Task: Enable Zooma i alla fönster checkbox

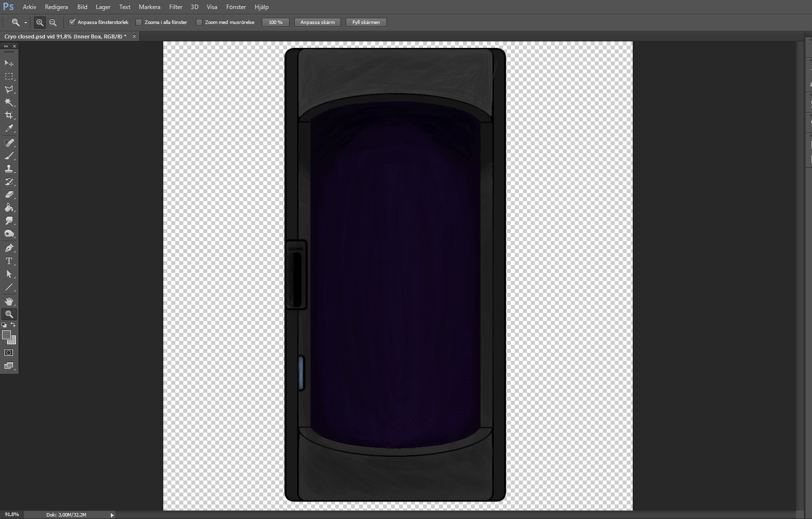Action: [x=139, y=22]
